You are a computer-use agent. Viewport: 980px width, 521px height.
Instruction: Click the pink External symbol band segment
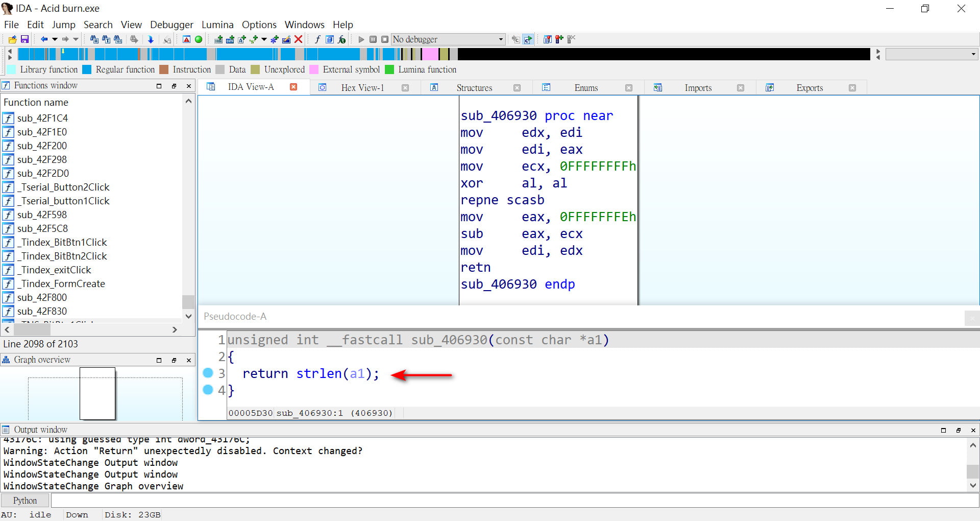point(430,54)
